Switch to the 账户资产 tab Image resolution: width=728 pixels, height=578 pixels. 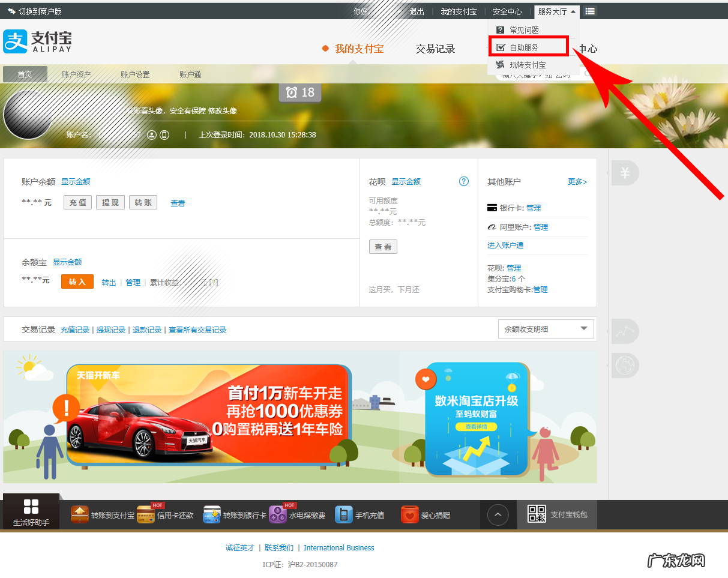tap(76, 74)
